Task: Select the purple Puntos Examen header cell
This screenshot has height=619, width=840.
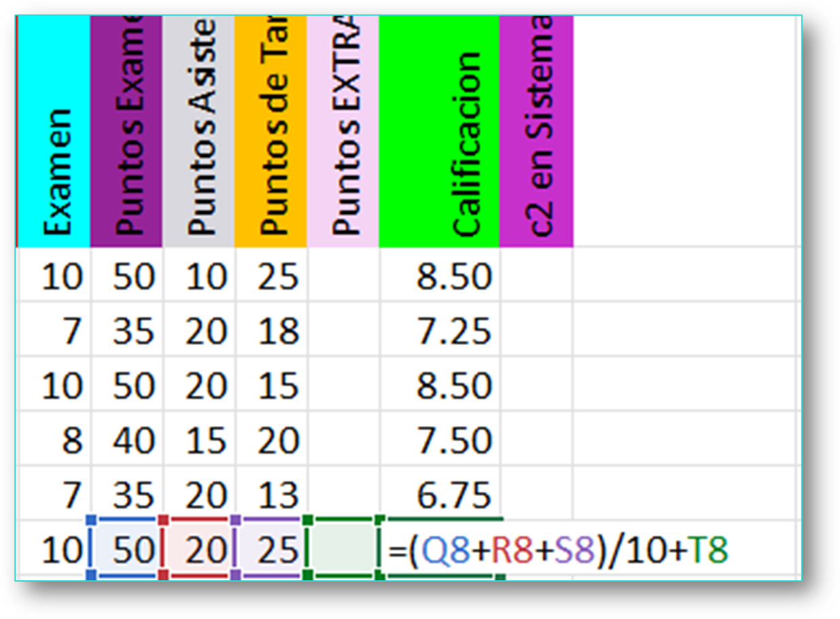Action: click(126, 132)
